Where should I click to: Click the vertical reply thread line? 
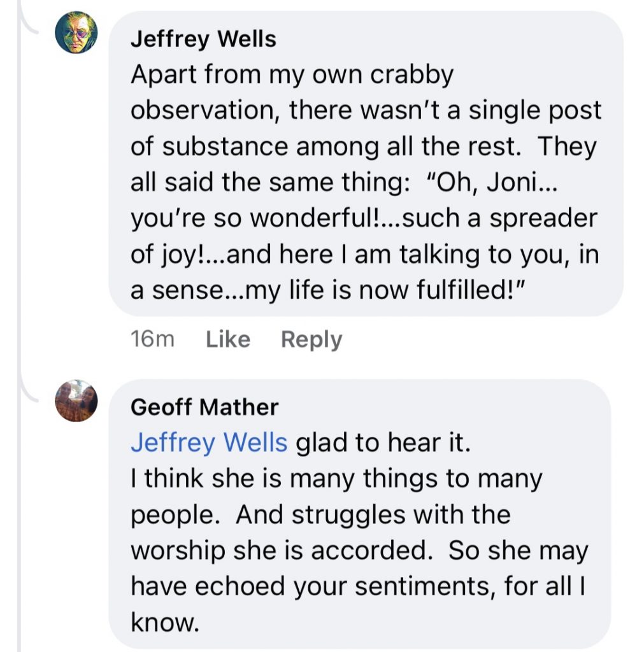[x=20, y=509]
